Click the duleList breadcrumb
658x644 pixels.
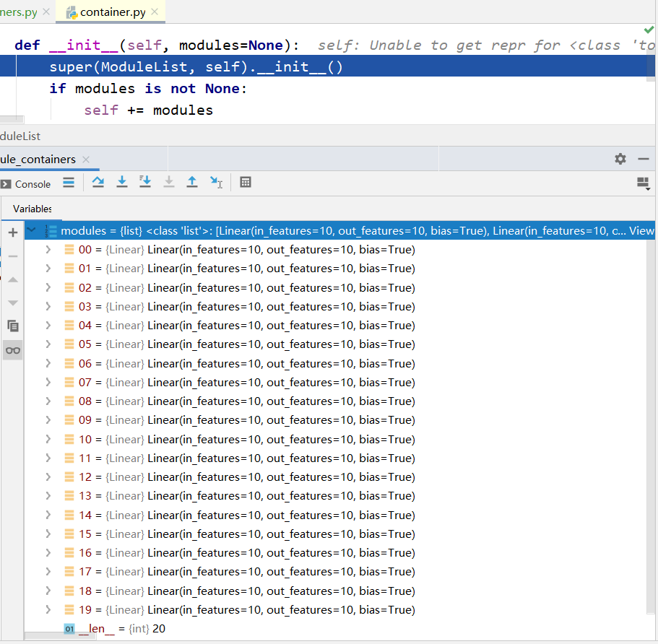coord(20,136)
